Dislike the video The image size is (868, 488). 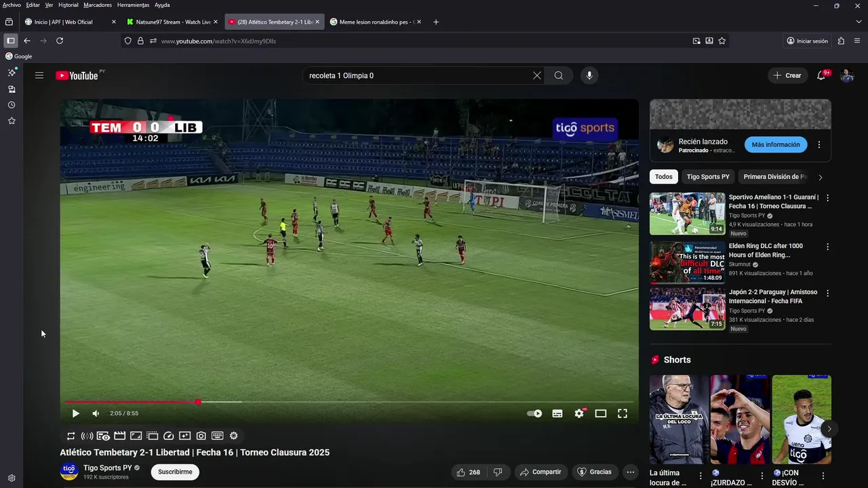pyautogui.click(x=498, y=472)
